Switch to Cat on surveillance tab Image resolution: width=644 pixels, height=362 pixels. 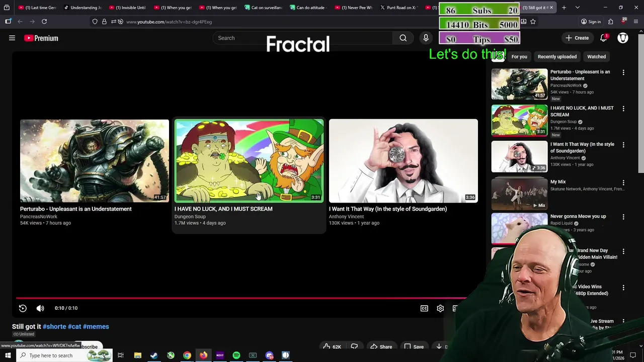(x=263, y=8)
